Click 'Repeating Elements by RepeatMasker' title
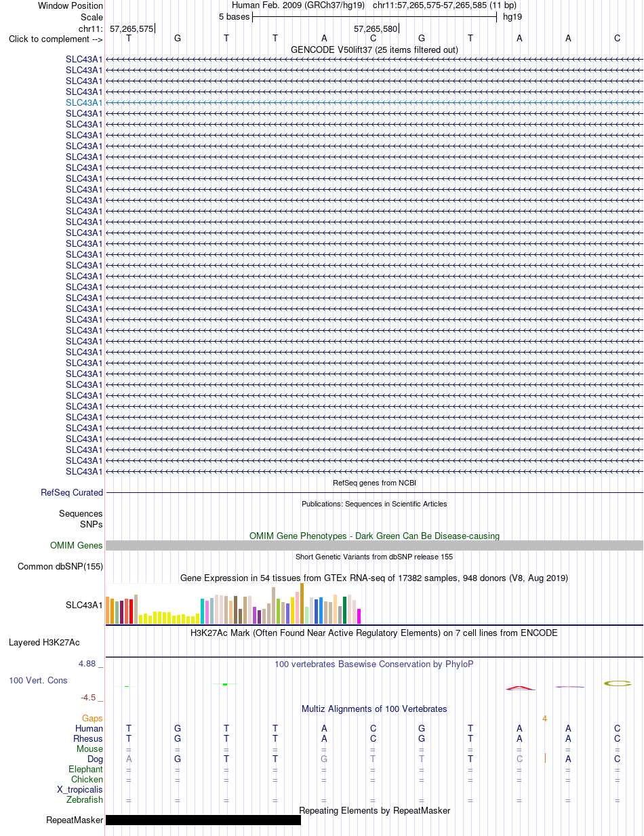This screenshot has height=836, width=644. (x=374, y=811)
